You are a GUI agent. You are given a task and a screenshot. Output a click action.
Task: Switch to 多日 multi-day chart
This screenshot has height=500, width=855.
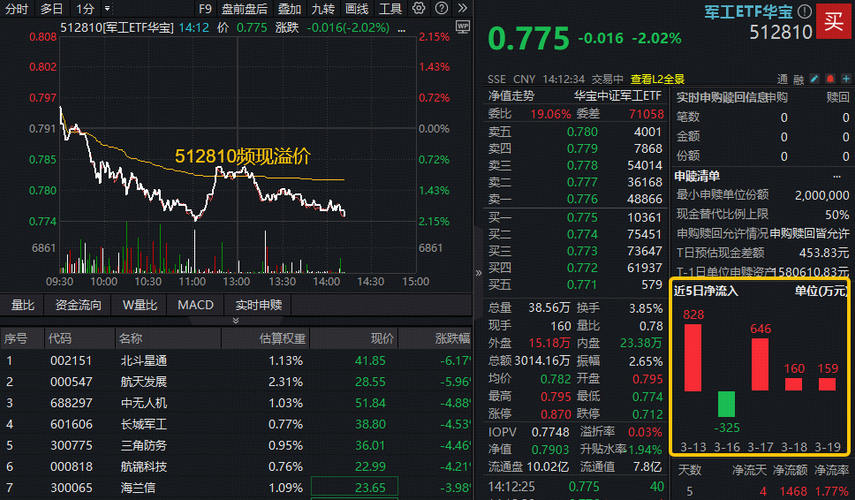[x=51, y=9]
